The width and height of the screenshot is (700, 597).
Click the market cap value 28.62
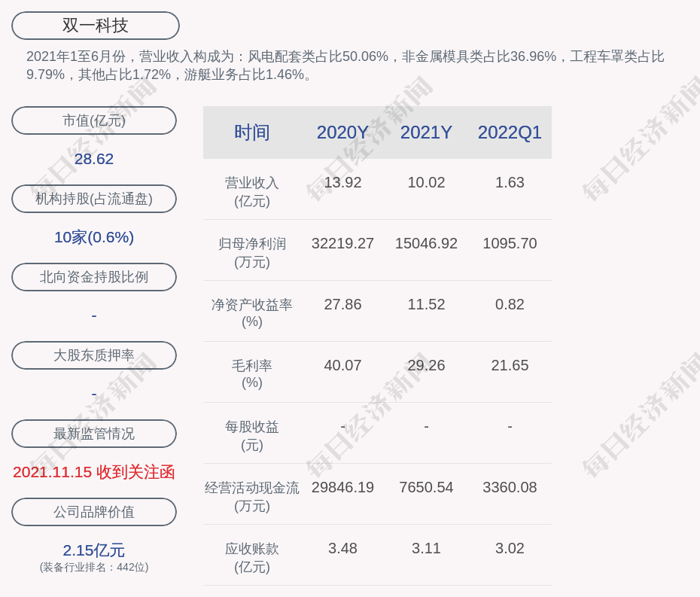point(94,159)
